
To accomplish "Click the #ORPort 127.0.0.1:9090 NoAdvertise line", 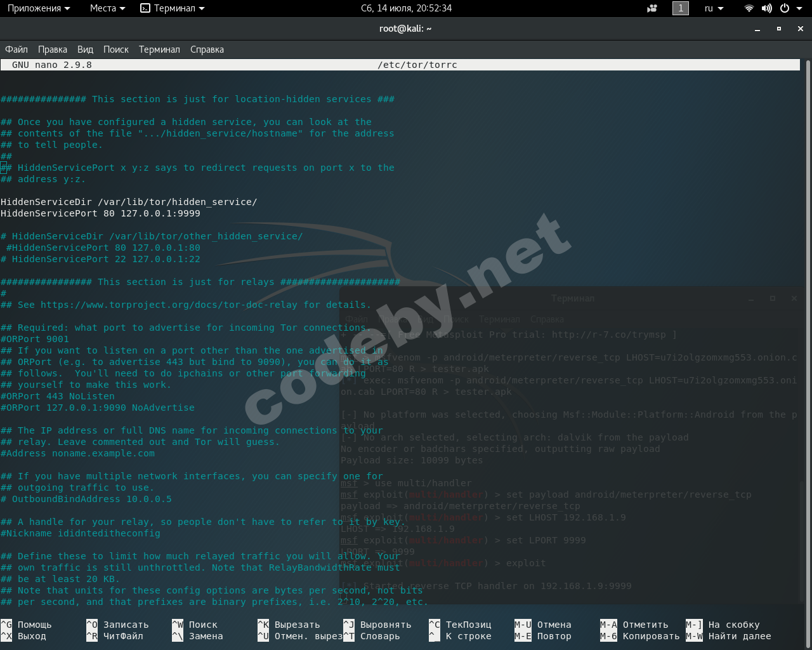I will pos(98,408).
